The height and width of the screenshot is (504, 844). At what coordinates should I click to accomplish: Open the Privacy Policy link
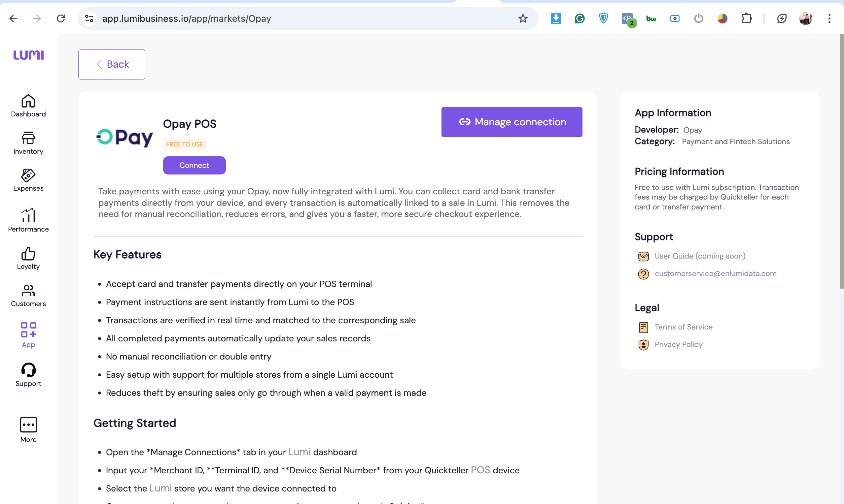tap(678, 344)
